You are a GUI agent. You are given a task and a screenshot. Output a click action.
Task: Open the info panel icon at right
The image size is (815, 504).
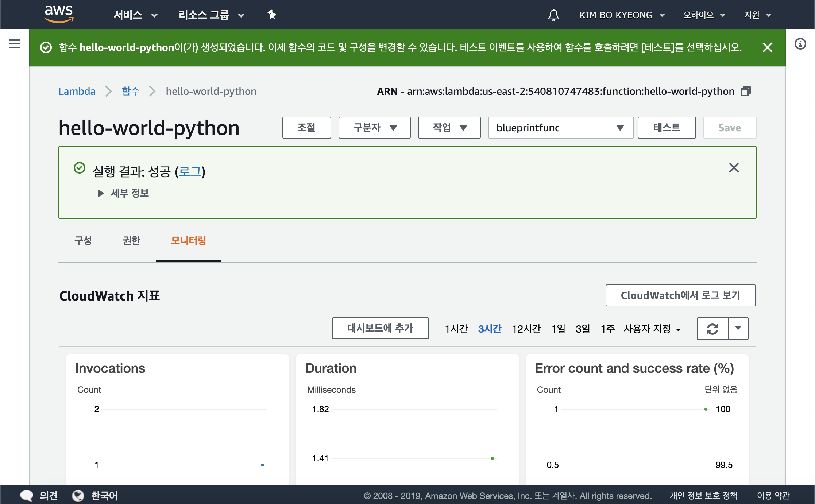coord(800,44)
